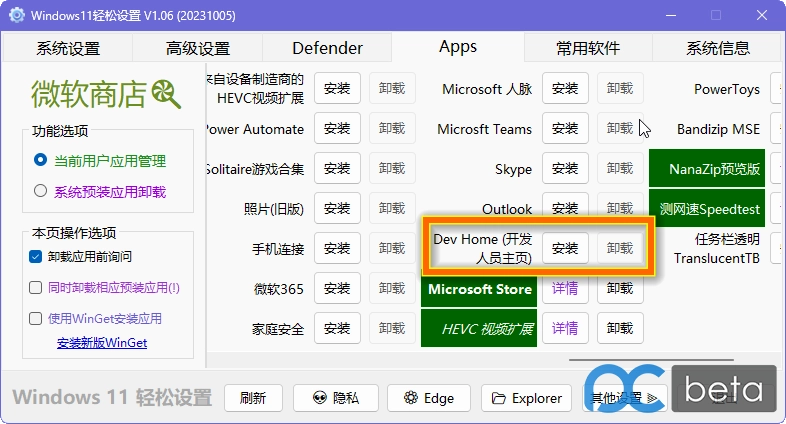Screen dimensions: 786x424
Task: Uninstall 家庭安全 app
Action: point(392,328)
